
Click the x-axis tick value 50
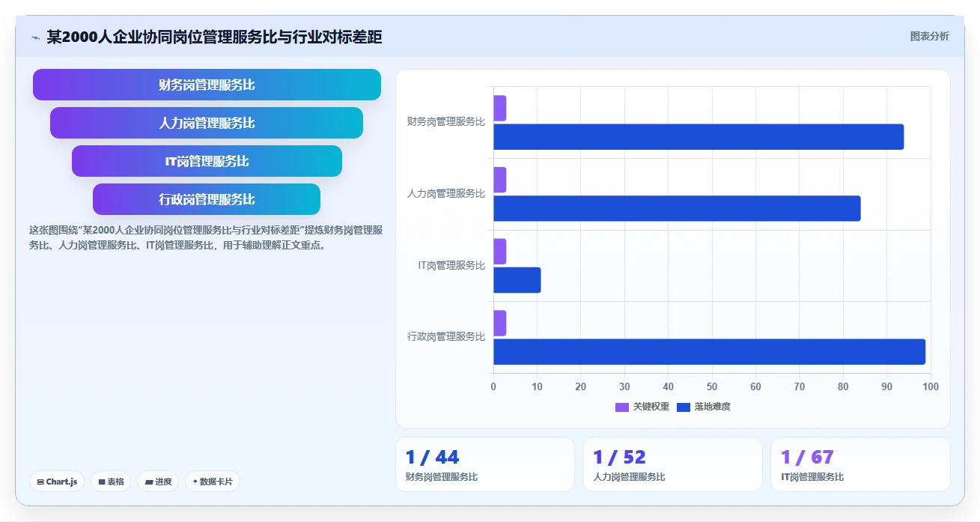pos(712,386)
